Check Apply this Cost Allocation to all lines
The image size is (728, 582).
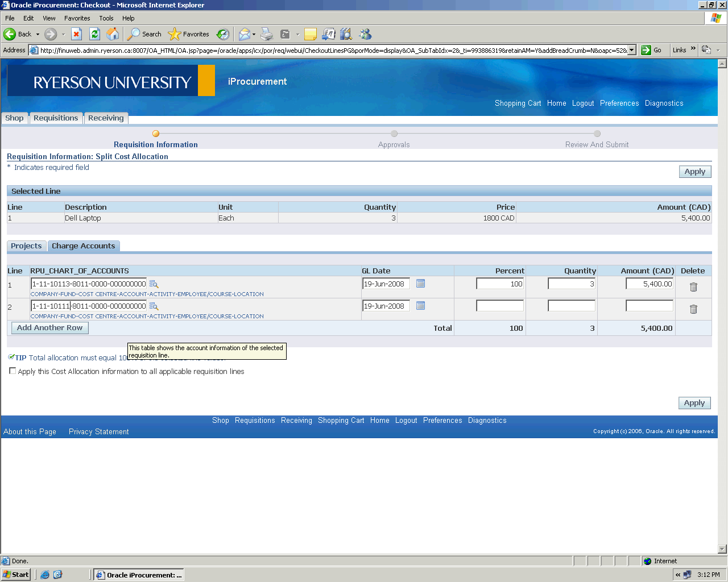click(13, 371)
